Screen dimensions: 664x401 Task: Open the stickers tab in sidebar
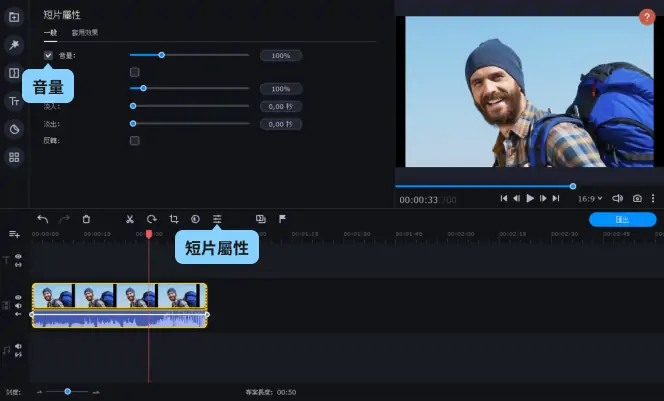coord(14,129)
